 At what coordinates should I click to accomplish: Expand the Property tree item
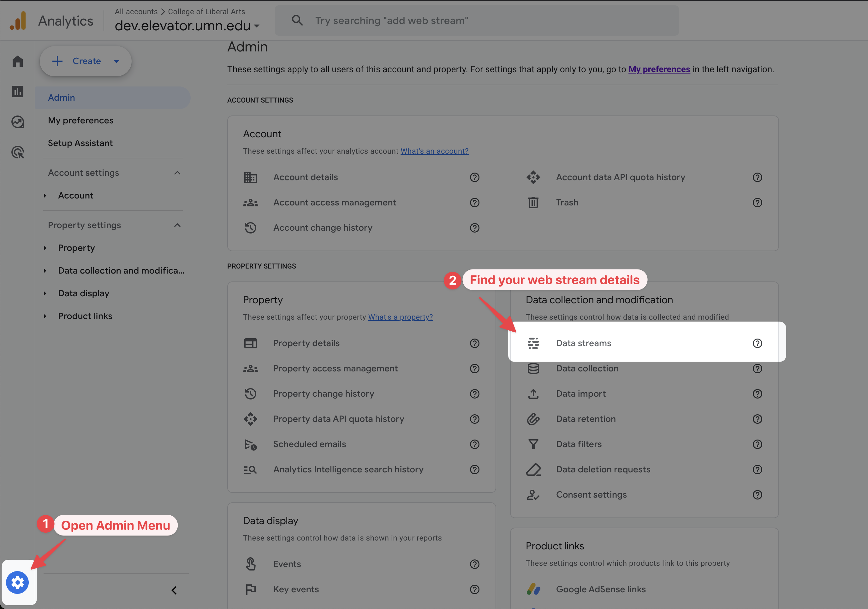tap(45, 248)
